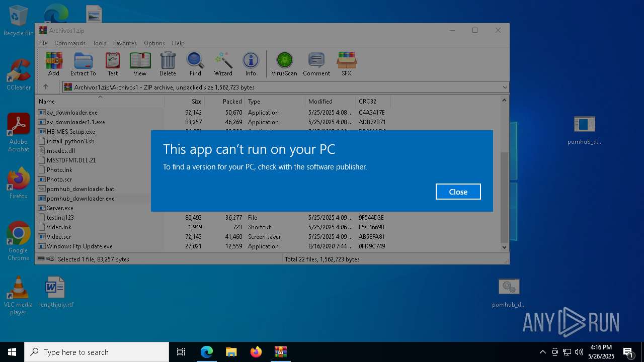Click the Task View taskbar icon

click(181, 352)
